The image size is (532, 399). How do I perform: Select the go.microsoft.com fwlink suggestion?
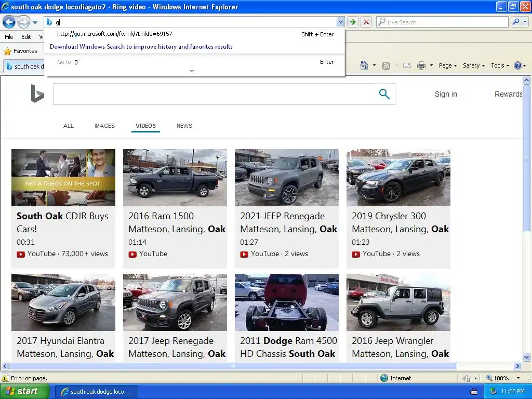(x=195, y=34)
